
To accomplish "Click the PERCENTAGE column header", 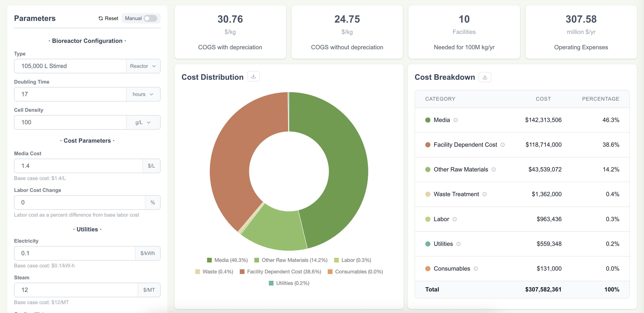I will [601, 99].
